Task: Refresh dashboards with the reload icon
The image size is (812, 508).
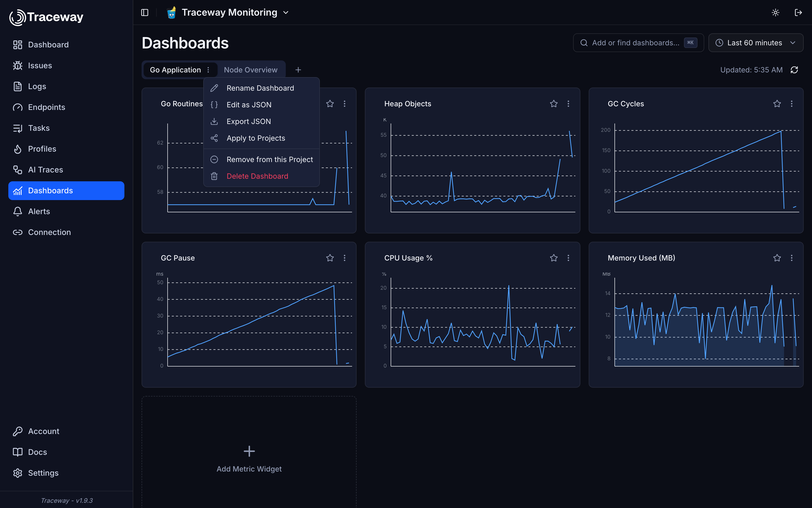Action: [x=794, y=70]
